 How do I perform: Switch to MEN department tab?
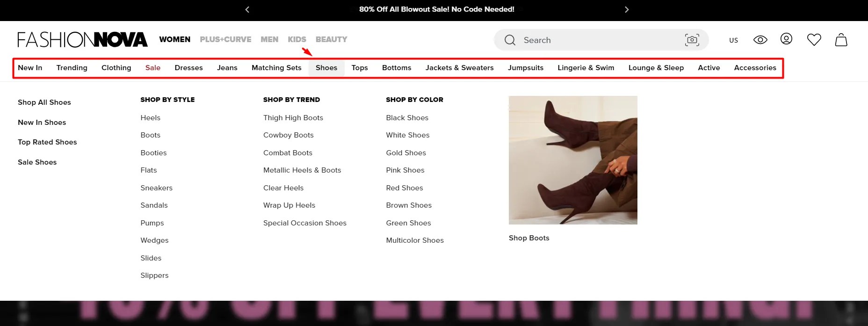(x=269, y=39)
